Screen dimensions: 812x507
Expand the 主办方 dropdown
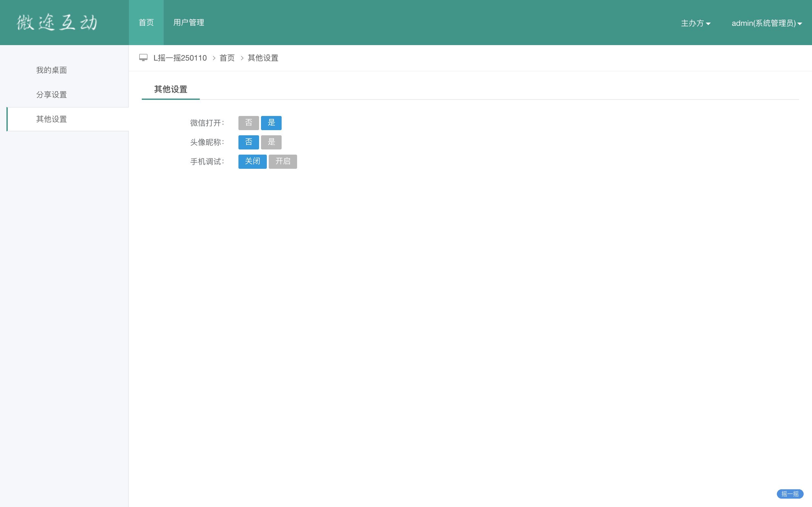[696, 23]
